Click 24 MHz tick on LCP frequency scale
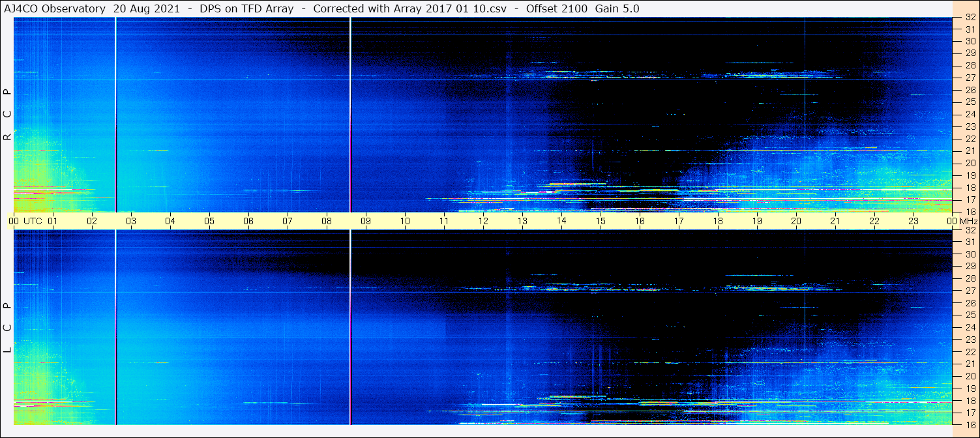980x438 pixels. click(x=970, y=327)
